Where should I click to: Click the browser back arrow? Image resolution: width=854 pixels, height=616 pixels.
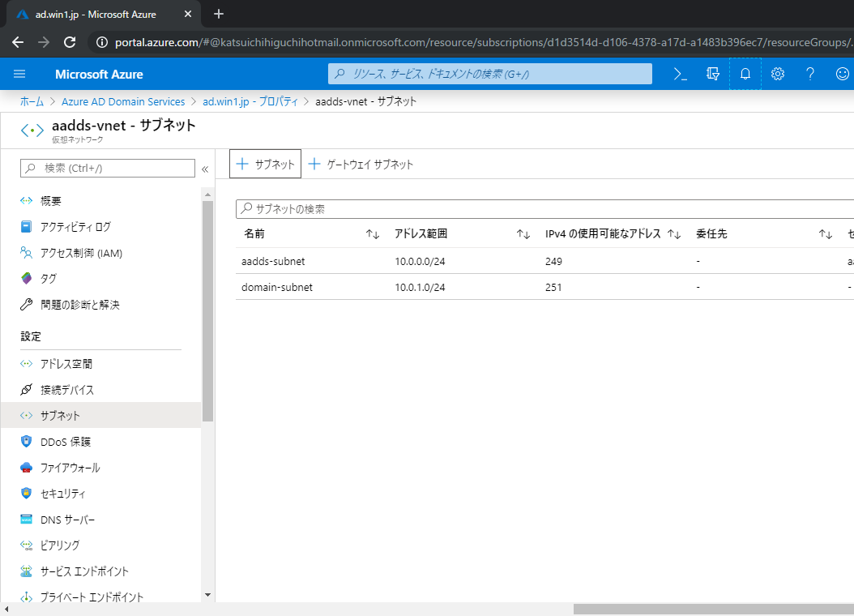[18, 42]
